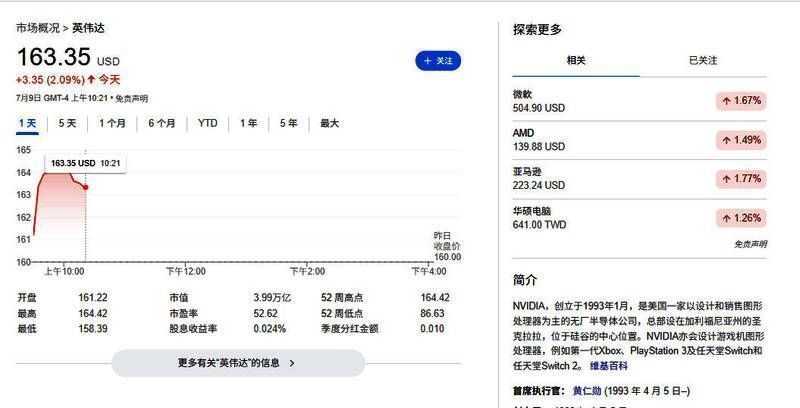Click the 免责声明 link under the price

[131, 99]
